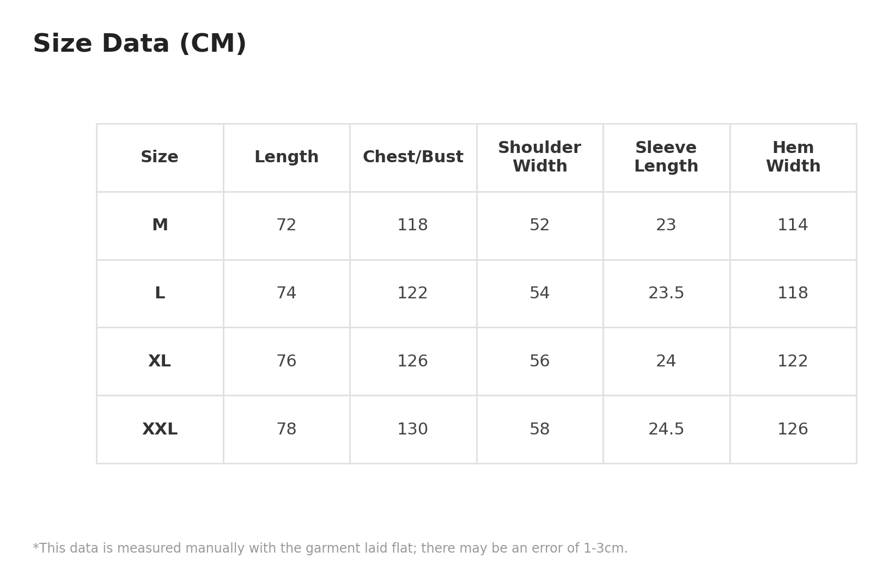This screenshot has width=889, height=588.
Task: Select the XXL chest value 130
Action: click(x=413, y=430)
